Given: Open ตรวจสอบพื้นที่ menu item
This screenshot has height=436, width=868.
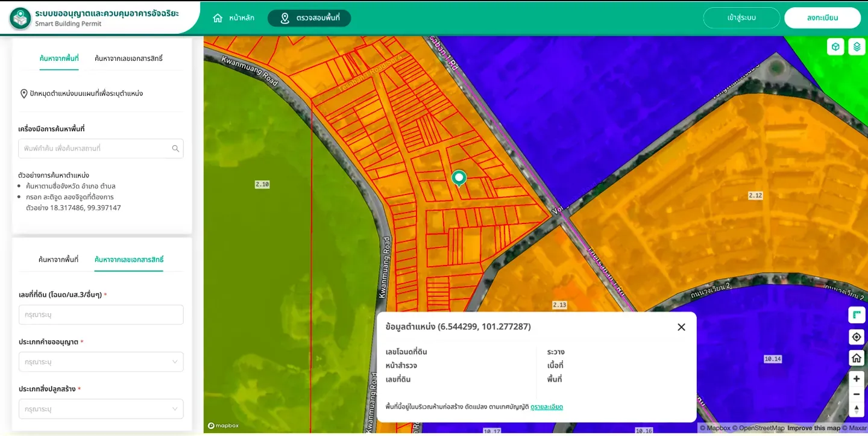Looking at the screenshot, I should (x=309, y=18).
